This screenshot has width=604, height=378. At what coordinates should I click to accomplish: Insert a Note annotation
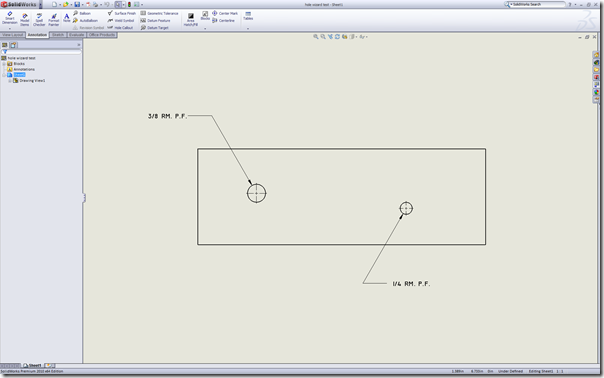point(67,18)
